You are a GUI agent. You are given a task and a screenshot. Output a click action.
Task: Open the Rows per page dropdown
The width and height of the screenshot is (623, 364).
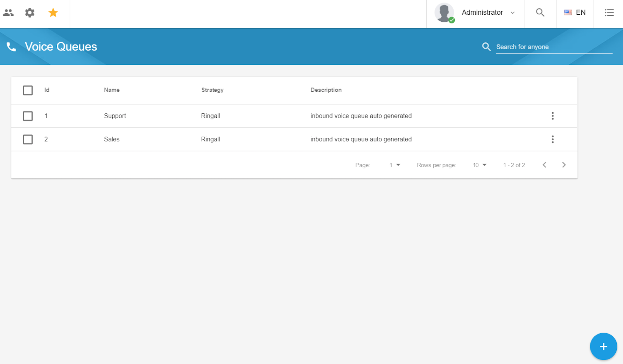tap(479, 165)
